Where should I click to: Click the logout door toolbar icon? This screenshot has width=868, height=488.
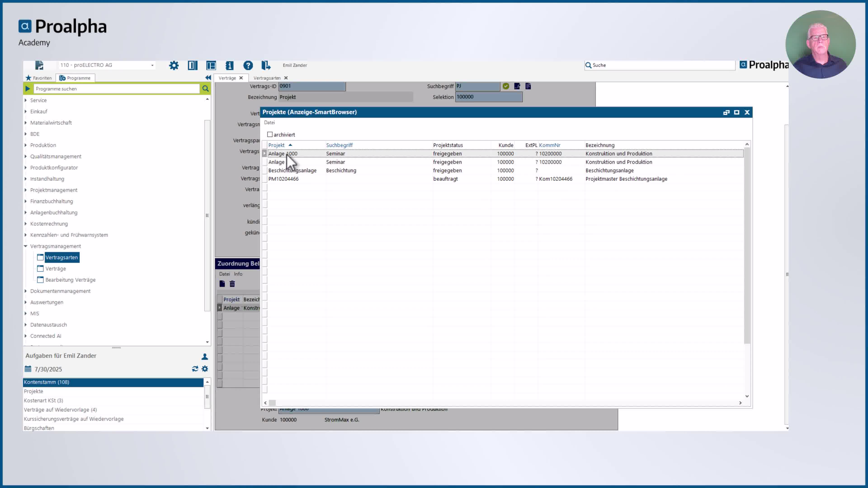(266, 65)
